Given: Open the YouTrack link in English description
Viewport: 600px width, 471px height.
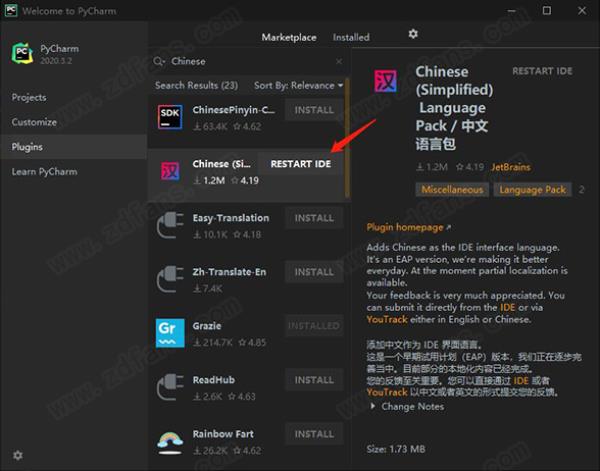Looking at the screenshot, I should click(387, 319).
